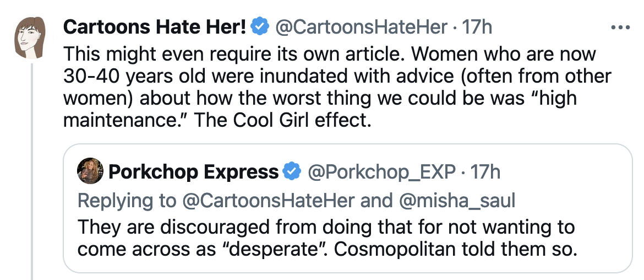Click the Porkchop Express display name
The image size is (644, 280).
193,173
